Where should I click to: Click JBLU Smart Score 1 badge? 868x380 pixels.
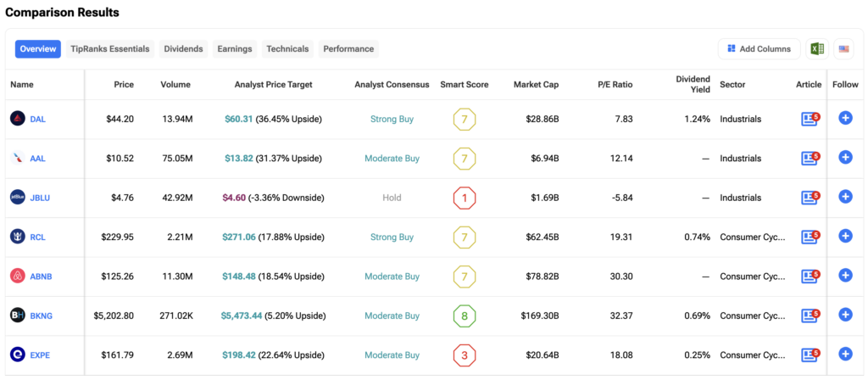[465, 198]
